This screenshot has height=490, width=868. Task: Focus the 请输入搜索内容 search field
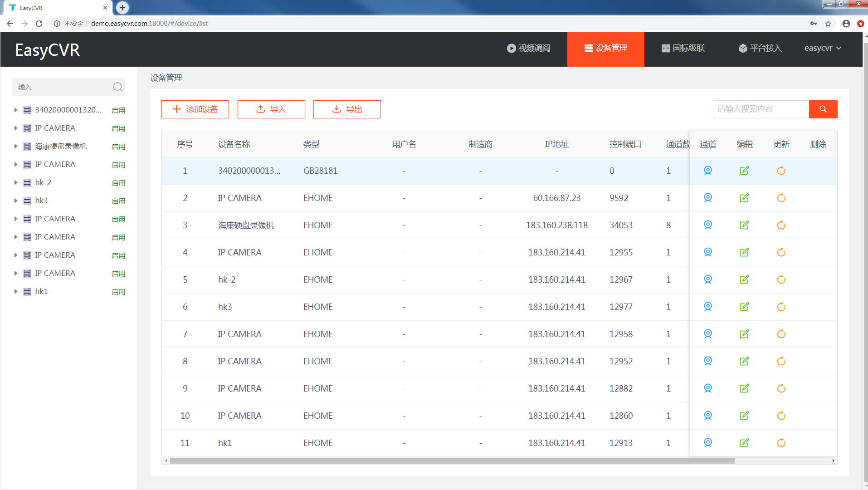pyautogui.click(x=761, y=109)
